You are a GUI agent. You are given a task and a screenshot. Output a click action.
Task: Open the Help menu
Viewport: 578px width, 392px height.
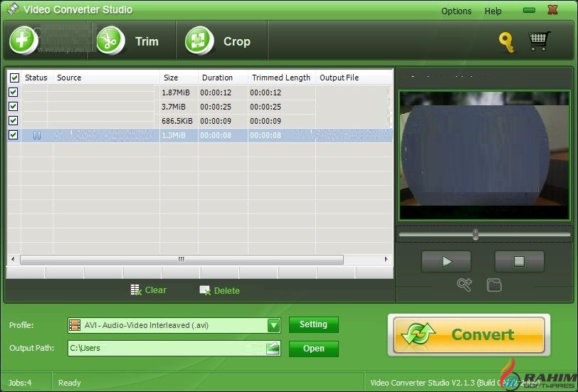pos(493,11)
